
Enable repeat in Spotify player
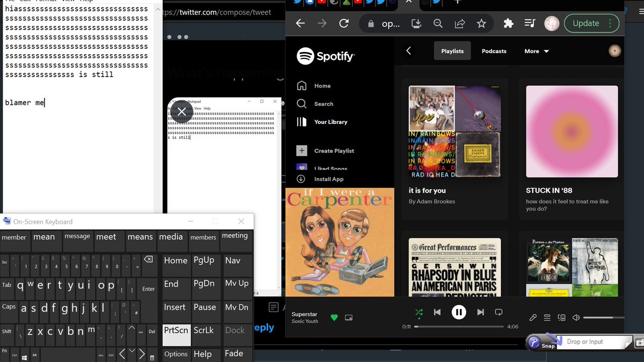pyautogui.click(x=499, y=312)
